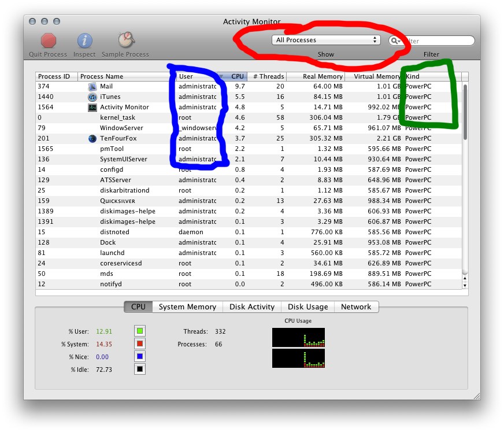Click the upper CPU Usage graph
Screen dimensions: 504x432
(x=298, y=337)
